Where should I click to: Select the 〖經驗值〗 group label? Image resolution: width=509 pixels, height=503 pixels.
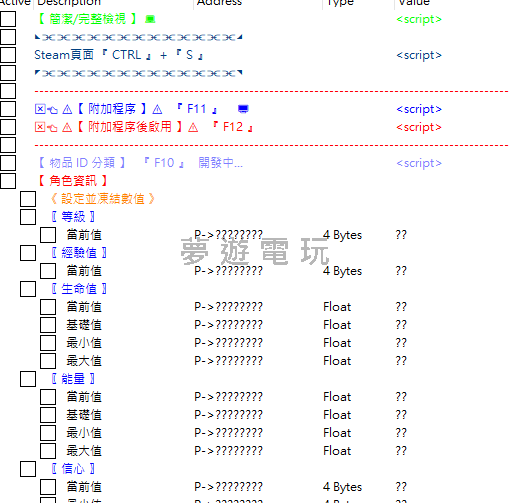79,253
